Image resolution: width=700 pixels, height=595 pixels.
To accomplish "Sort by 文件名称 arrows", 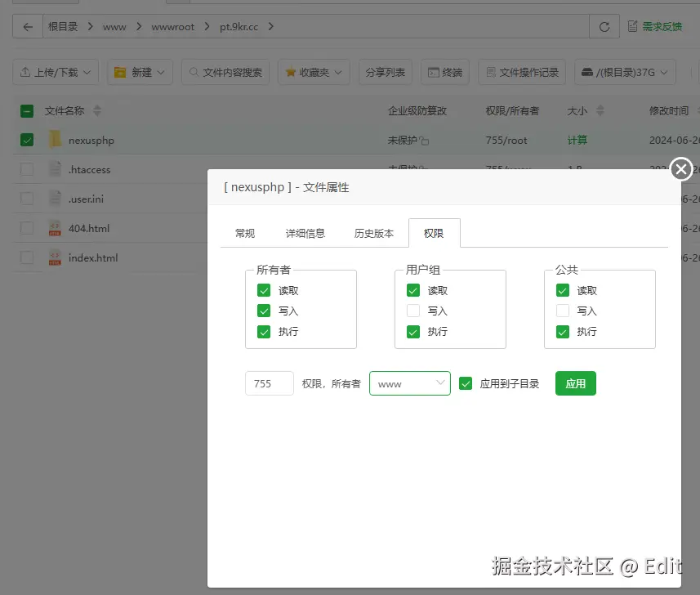I will [x=97, y=111].
